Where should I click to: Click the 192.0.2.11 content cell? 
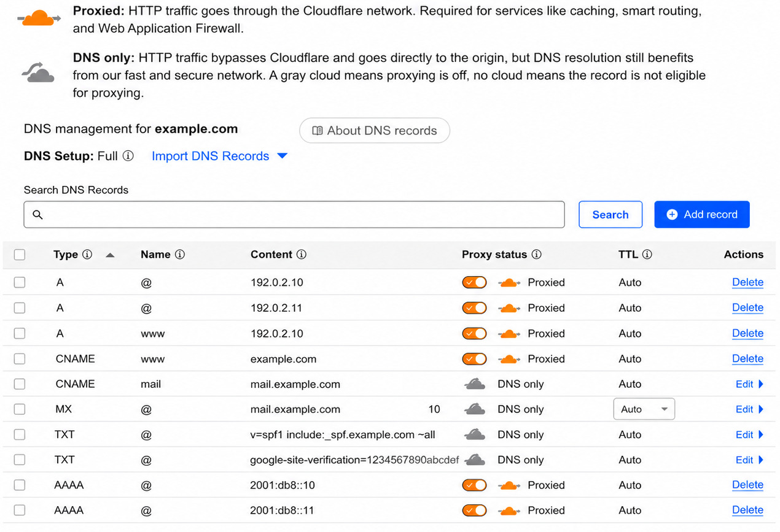click(x=276, y=308)
